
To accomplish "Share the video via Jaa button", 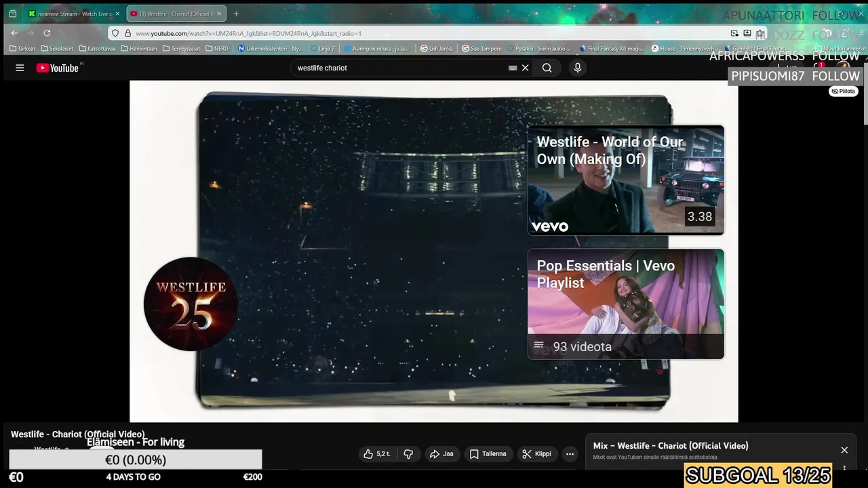I will point(441,454).
